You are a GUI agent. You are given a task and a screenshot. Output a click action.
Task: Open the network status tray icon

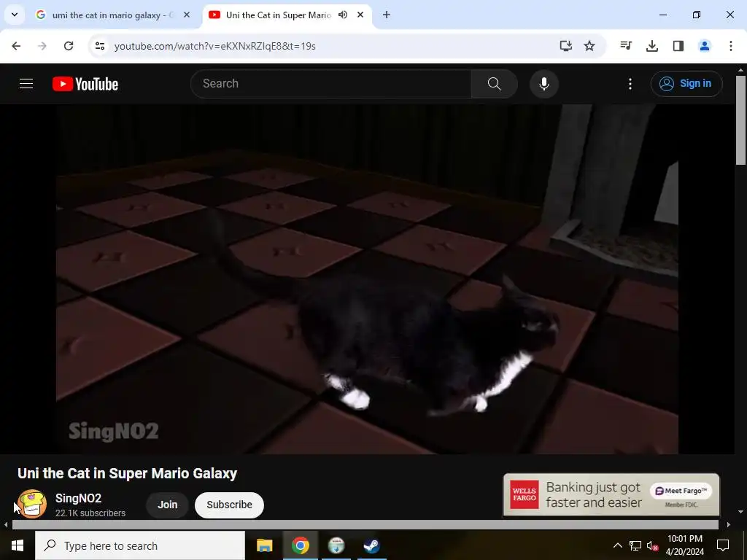(635, 545)
